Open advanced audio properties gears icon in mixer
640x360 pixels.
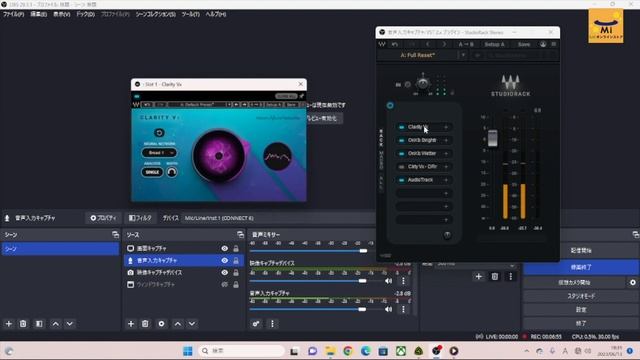tap(256, 324)
